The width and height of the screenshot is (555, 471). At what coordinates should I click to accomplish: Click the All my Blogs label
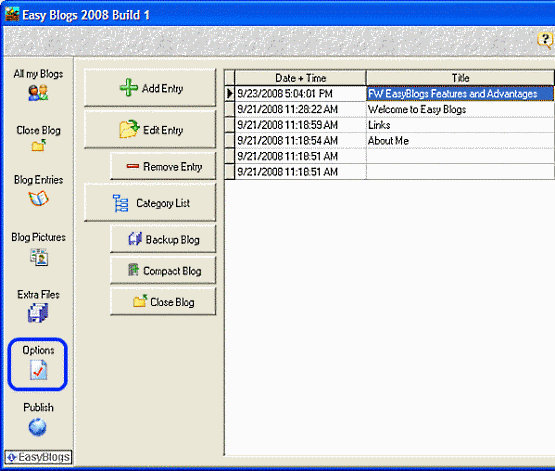click(38, 74)
